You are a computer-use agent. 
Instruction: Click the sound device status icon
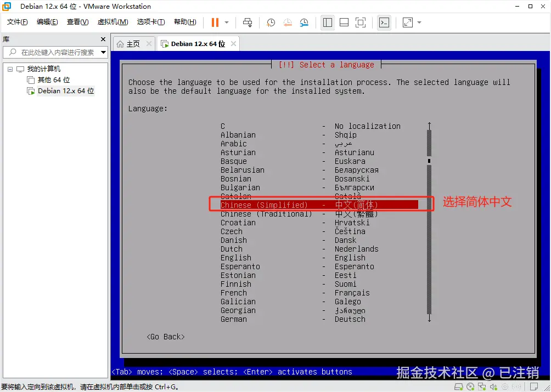tap(493, 387)
